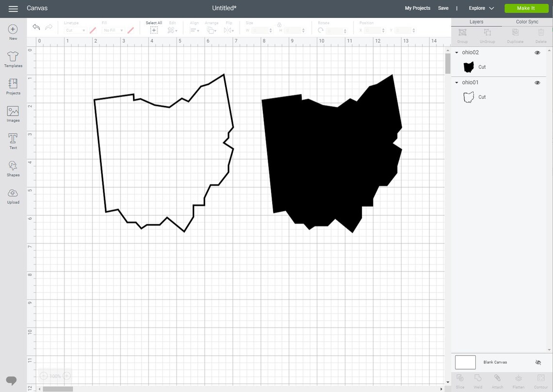
Task: Open the hamburger menu at top left
Action: 13,8
